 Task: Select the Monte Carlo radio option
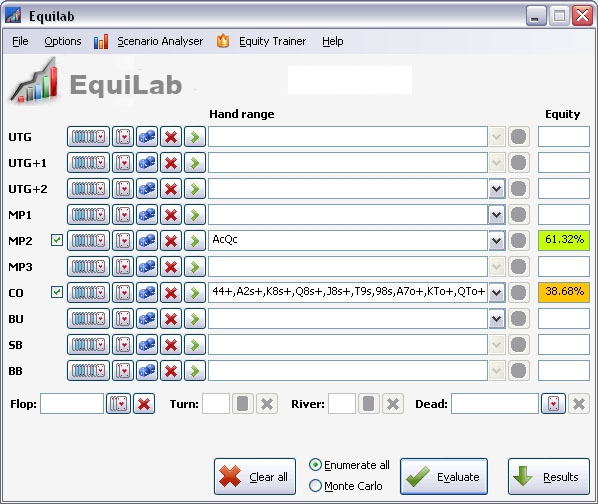(x=315, y=486)
